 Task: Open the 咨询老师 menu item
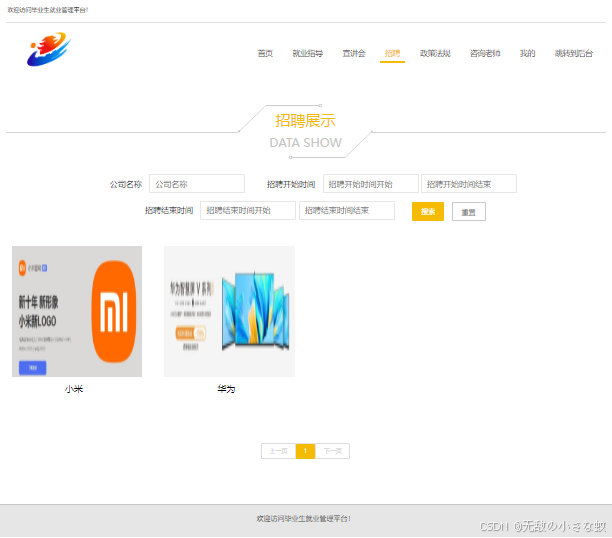[485, 53]
